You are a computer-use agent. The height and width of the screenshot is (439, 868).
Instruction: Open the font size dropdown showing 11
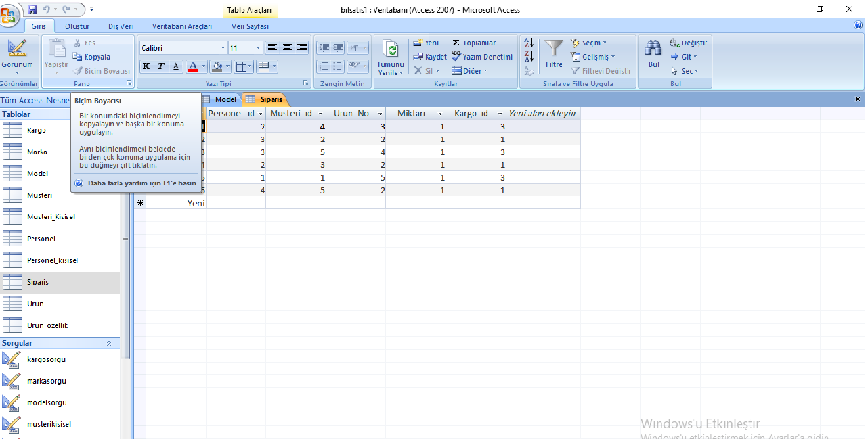(x=258, y=48)
